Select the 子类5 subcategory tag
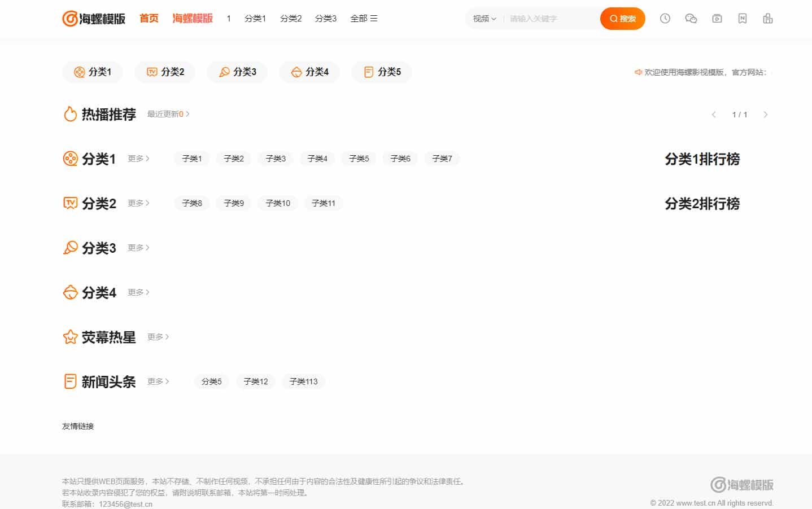 (359, 159)
